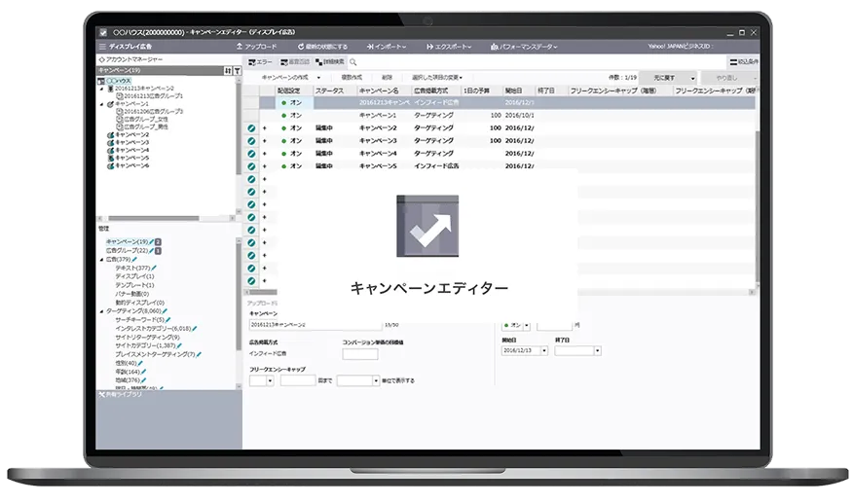Image resolution: width=853 pixels, height=504 pixels.
Task: Open the hamburger menu next to ディスプレイ広告
Action: click(102, 46)
